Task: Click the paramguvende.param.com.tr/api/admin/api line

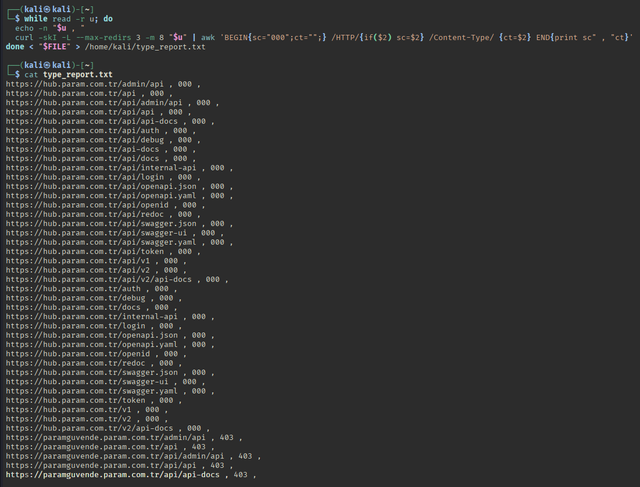Action: click(133, 456)
